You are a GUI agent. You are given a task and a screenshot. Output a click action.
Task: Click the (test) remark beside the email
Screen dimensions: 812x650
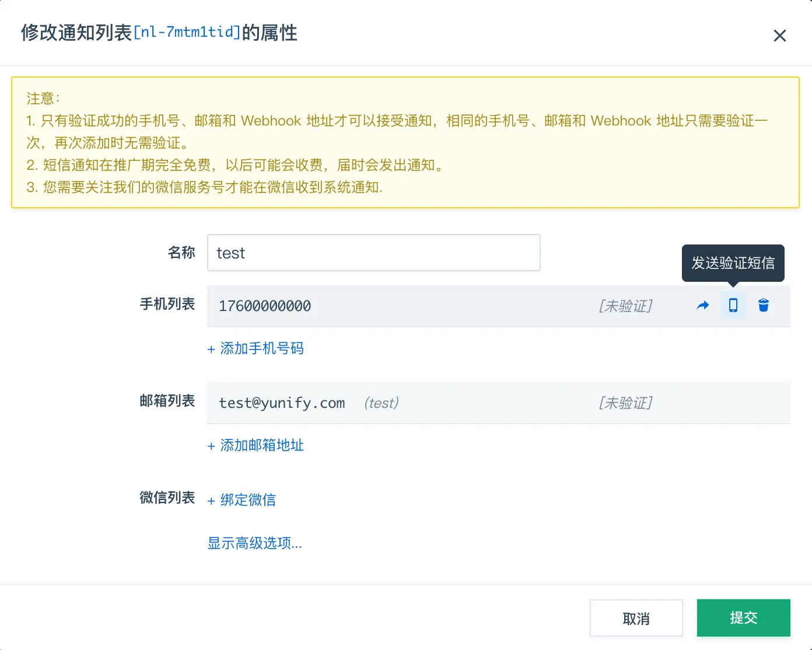point(381,403)
